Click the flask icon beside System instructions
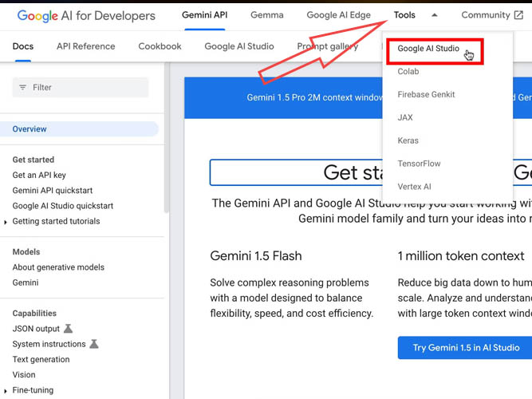Viewport: 532px width, 399px height. click(x=94, y=344)
